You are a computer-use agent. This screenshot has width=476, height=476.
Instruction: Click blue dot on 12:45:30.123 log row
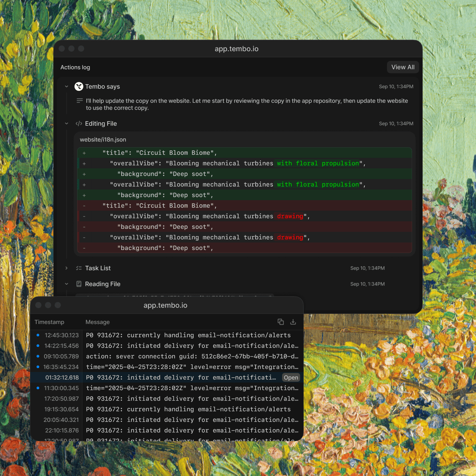[38, 335]
